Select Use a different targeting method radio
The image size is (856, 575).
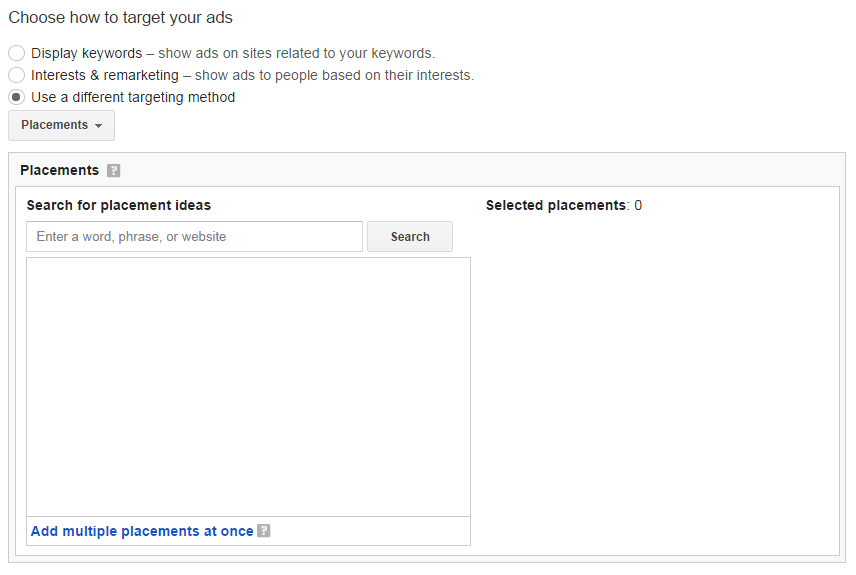(x=16, y=97)
